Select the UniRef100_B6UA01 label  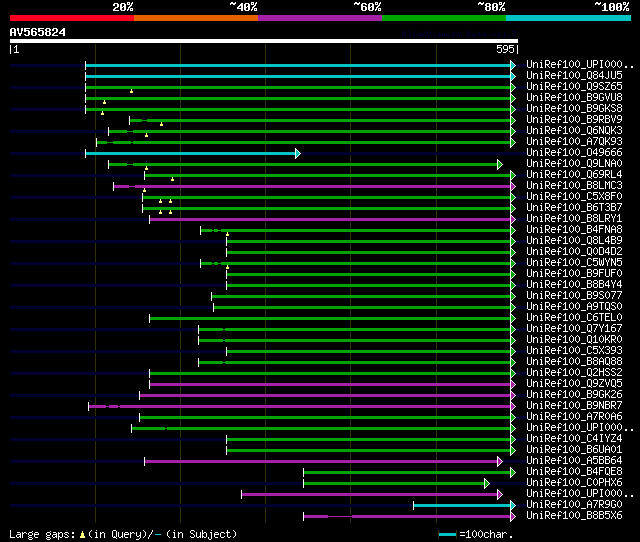click(574, 450)
